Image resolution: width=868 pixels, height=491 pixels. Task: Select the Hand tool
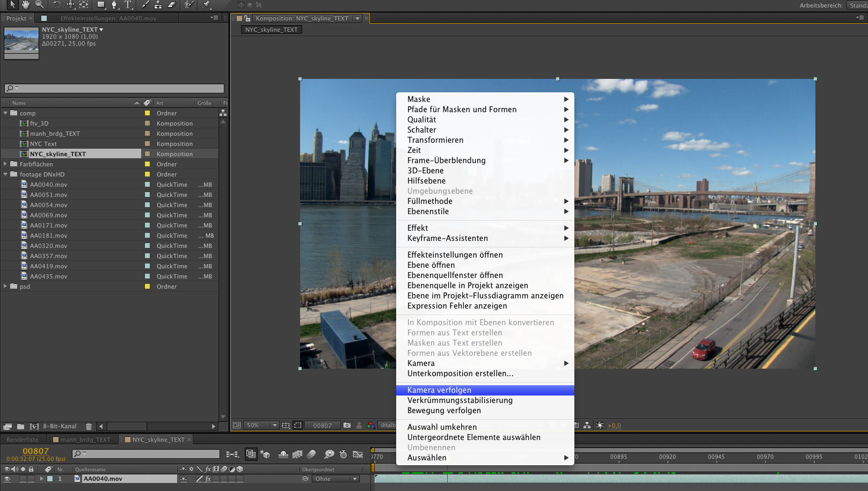tap(26, 5)
